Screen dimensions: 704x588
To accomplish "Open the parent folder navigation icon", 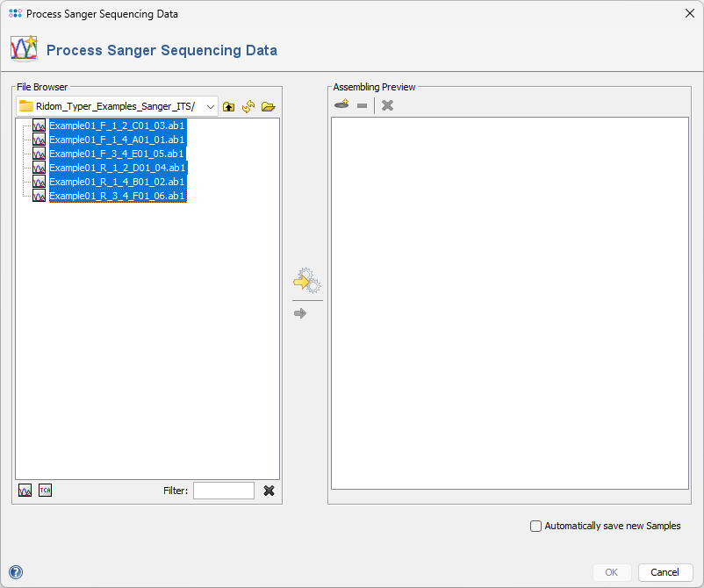I will tap(228, 106).
